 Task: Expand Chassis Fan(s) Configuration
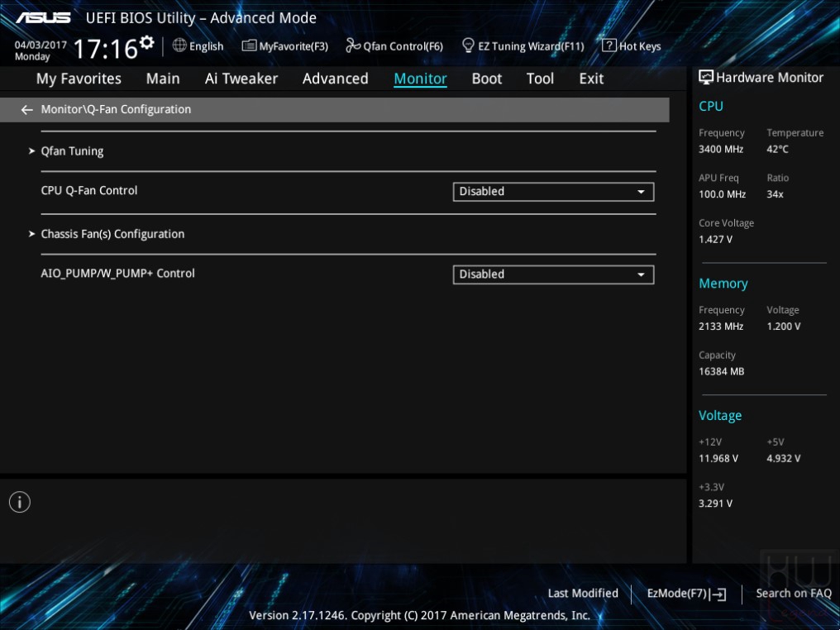[112, 234]
